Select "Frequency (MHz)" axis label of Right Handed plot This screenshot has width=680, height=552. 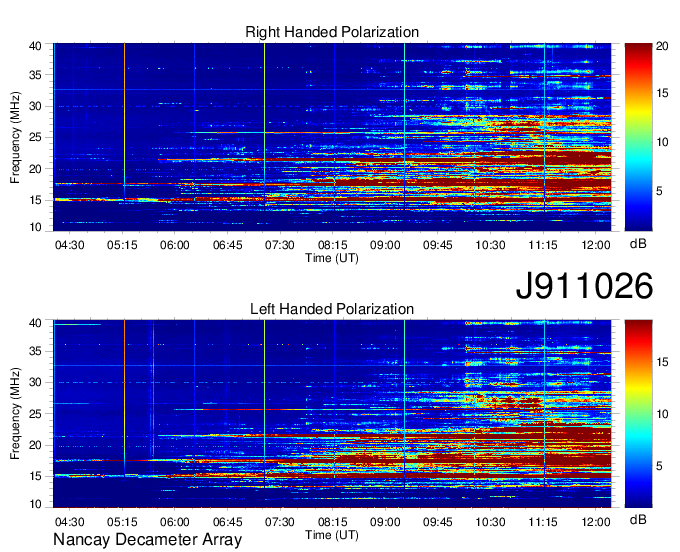pos(15,137)
